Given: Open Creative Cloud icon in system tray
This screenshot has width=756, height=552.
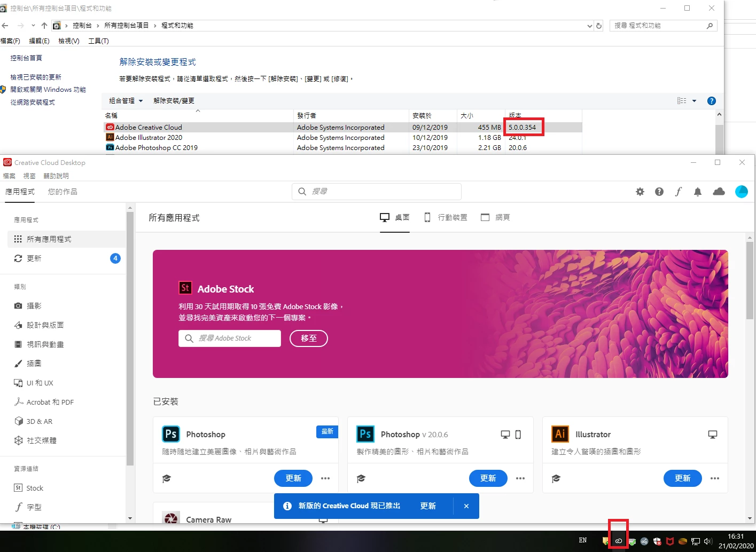Looking at the screenshot, I should click(618, 541).
